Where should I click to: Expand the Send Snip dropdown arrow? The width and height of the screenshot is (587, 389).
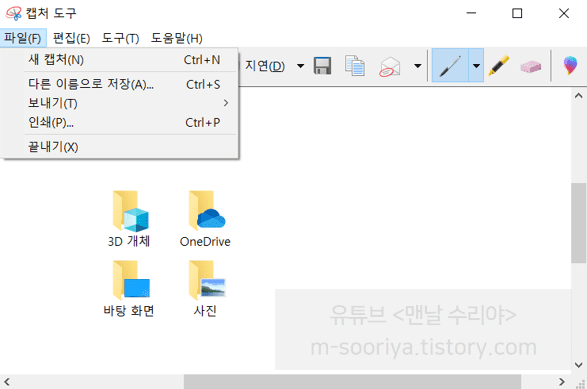417,66
